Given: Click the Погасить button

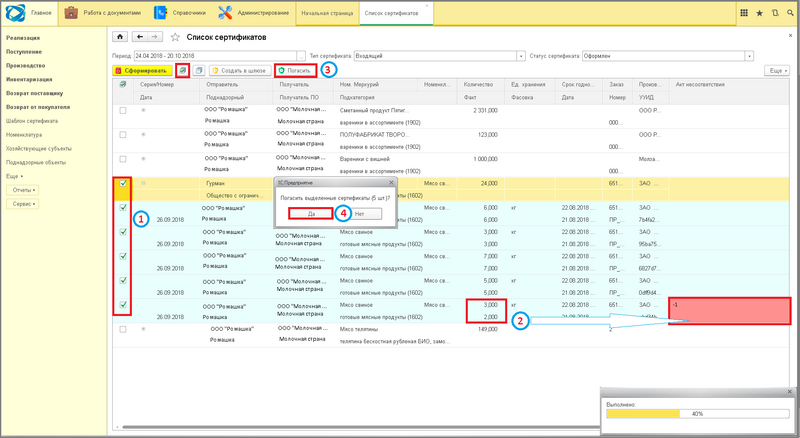Looking at the screenshot, I should tap(295, 70).
